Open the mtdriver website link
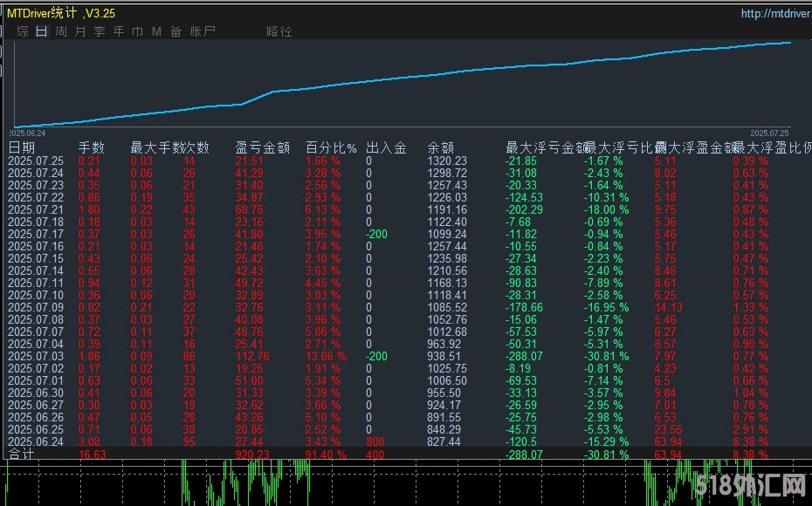The width and height of the screenshot is (812, 506). click(775, 13)
